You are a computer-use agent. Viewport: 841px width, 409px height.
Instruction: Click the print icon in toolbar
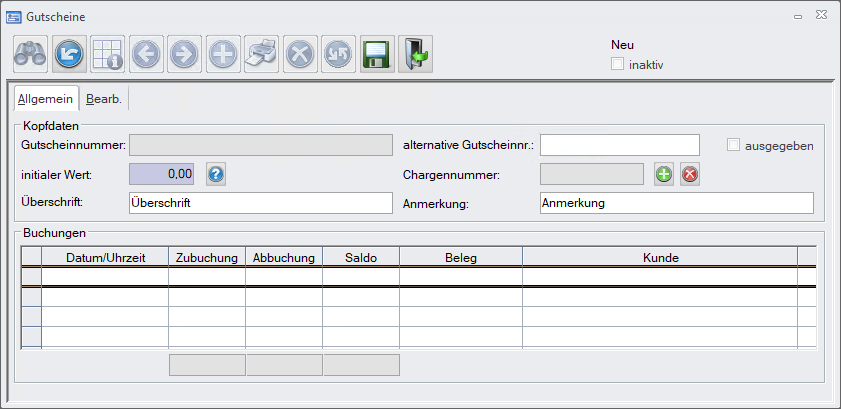261,54
